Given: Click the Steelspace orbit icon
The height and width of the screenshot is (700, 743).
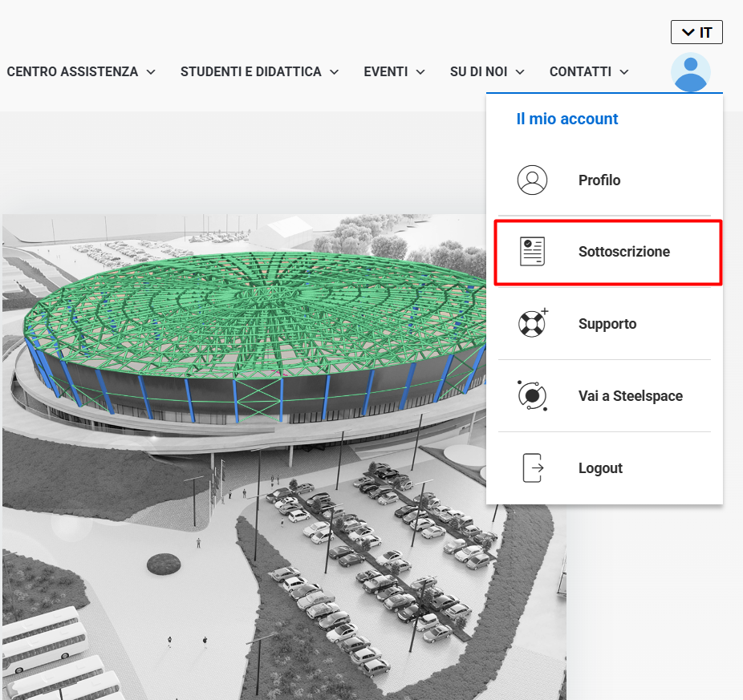Looking at the screenshot, I should click(532, 395).
